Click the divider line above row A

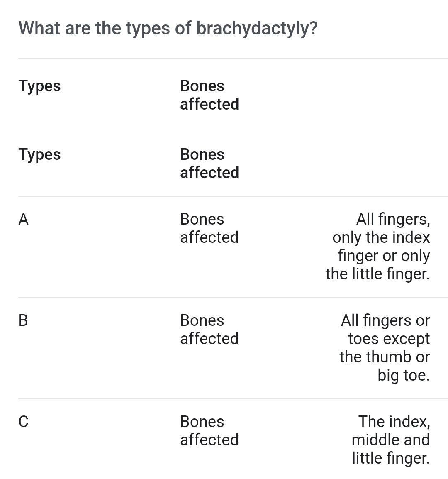pos(232,196)
